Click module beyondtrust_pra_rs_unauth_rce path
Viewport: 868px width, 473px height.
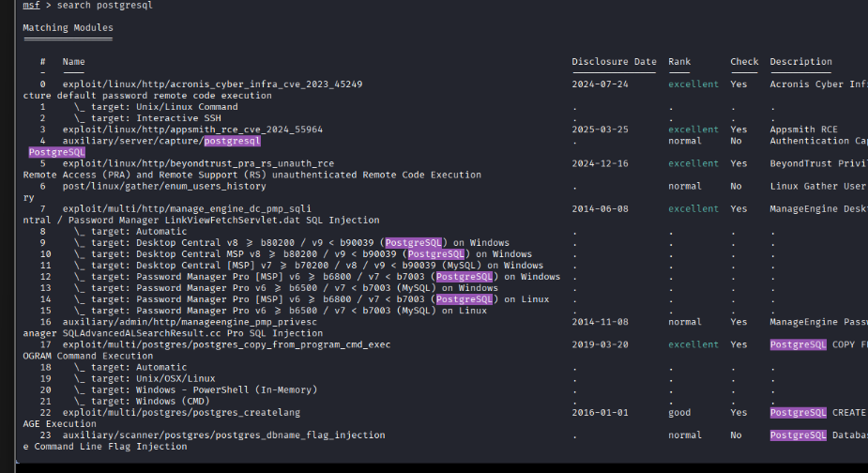pos(198,163)
